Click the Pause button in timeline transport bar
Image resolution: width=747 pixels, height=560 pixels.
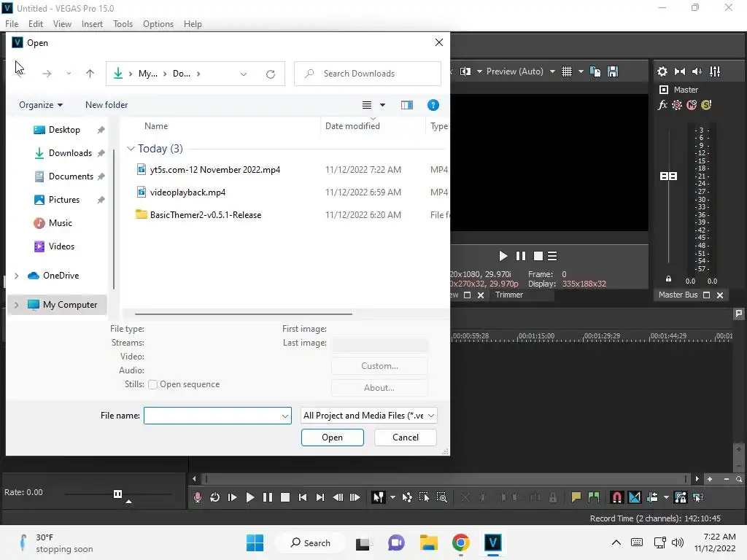tap(268, 497)
